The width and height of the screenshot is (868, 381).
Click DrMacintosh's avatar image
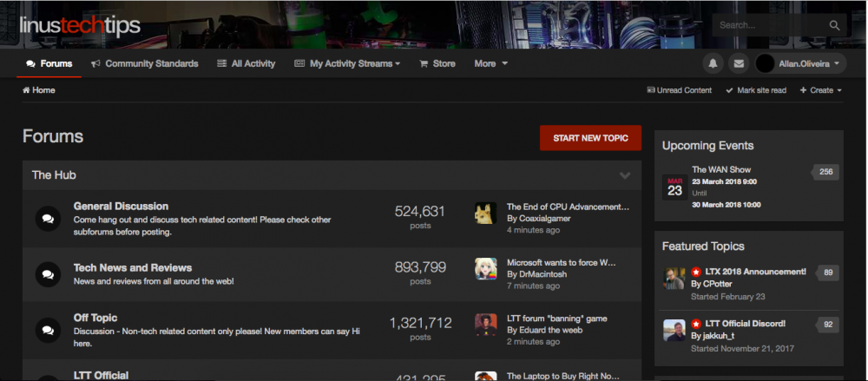coord(485,268)
